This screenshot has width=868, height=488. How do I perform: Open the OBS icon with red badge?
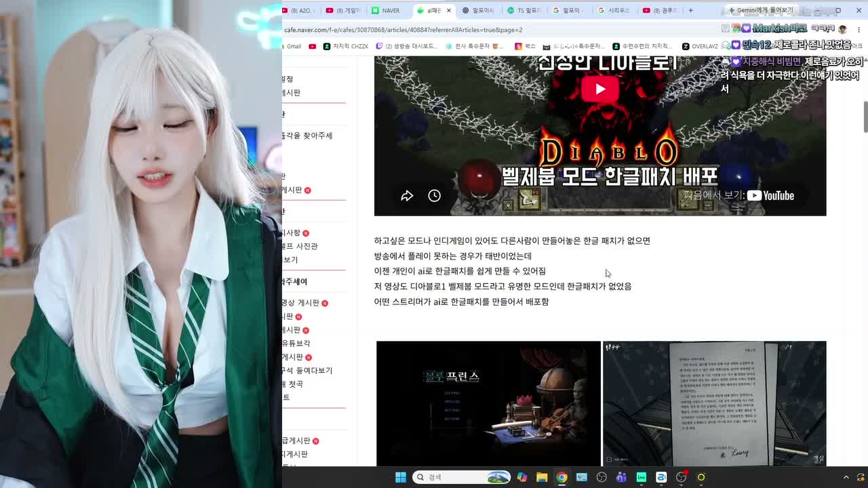tap(682, 477)
